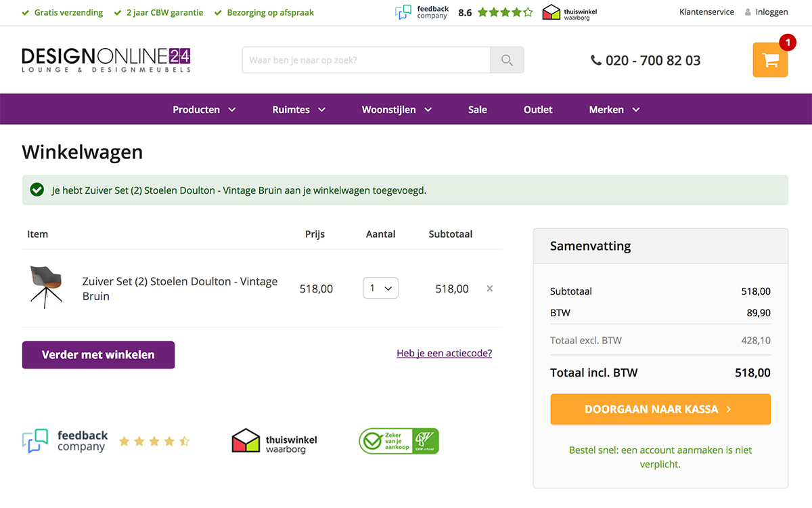This screenshot has height=508, width=812.
Task: Click the Totaal incl. BTW label
Action: (594, 373)
